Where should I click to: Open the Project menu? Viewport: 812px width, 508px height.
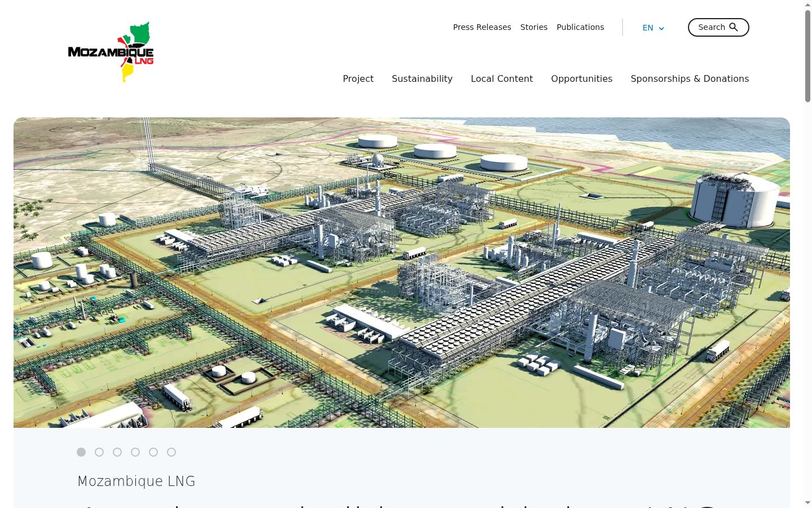click(x=358, y=78)
